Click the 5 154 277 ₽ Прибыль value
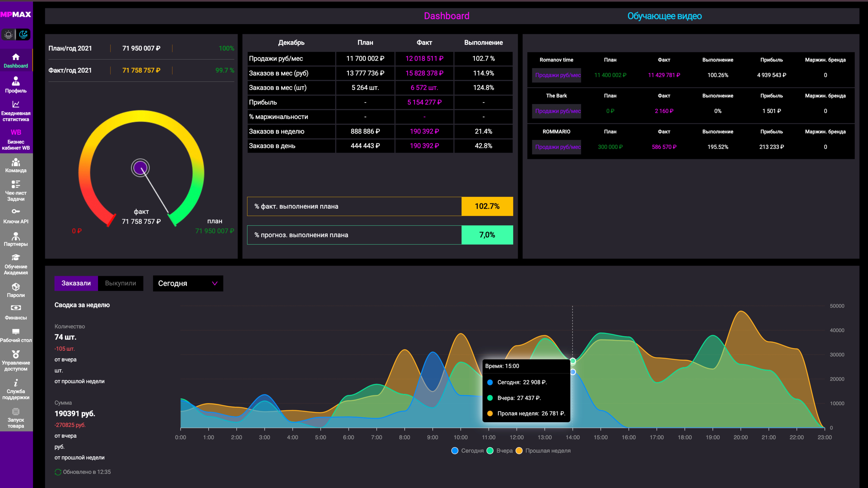This screenshot has width=868, height=488. (x=424, y=102)
